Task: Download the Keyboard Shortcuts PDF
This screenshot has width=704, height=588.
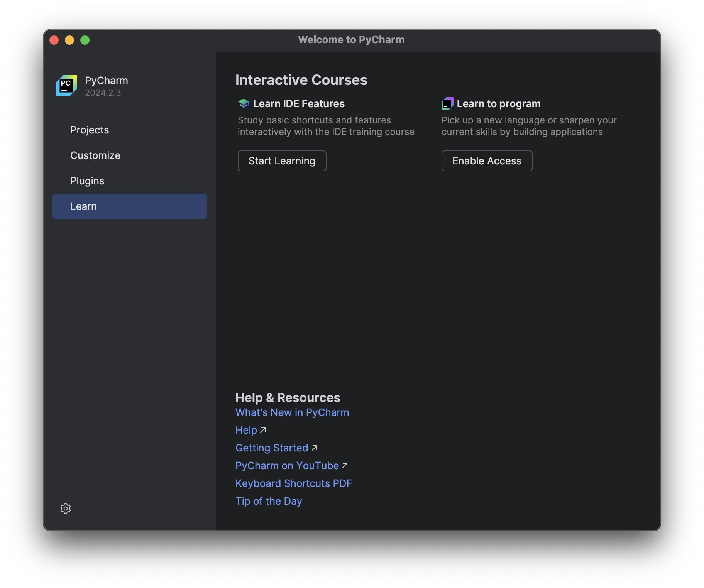Action: (294, 483)
